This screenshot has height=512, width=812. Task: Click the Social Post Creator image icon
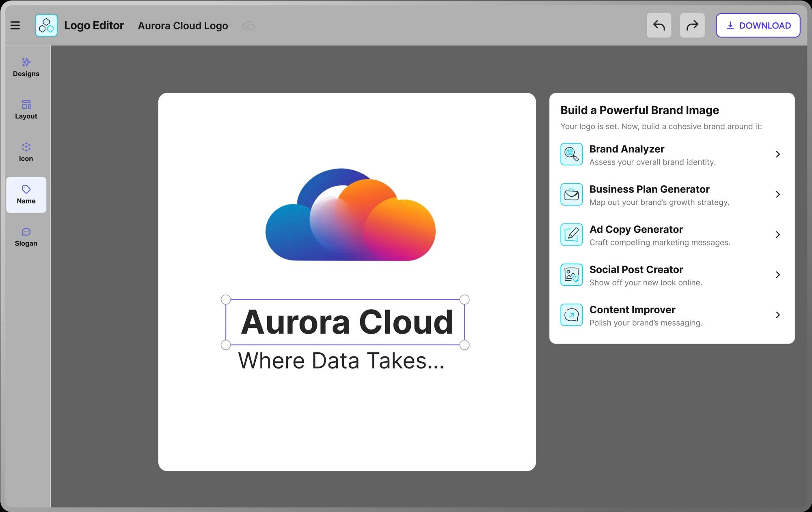(x=571, y=275)
